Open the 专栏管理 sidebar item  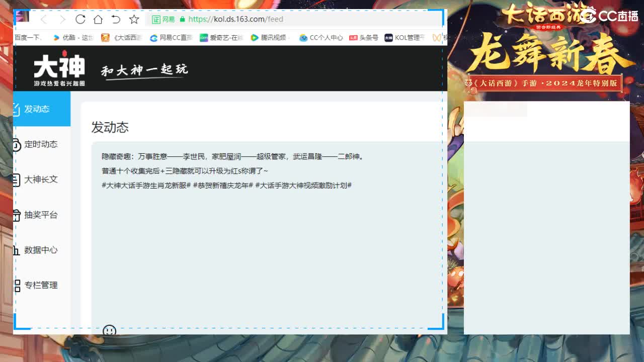click(x=41, y=285)
